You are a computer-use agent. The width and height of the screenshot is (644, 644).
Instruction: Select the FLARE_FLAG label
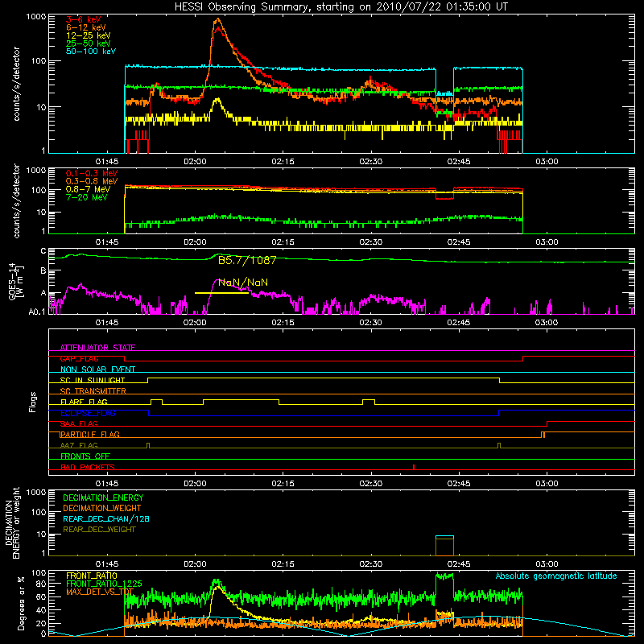84,402
